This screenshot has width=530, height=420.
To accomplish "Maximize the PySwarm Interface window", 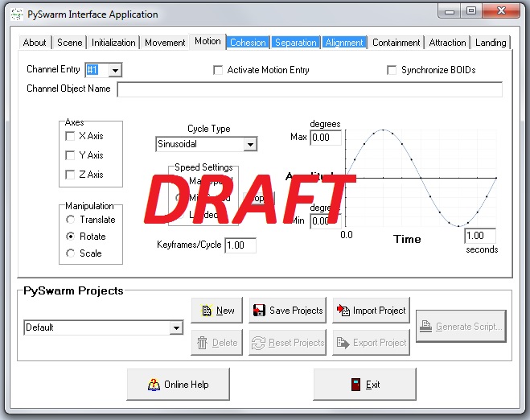I will (471, 11).
